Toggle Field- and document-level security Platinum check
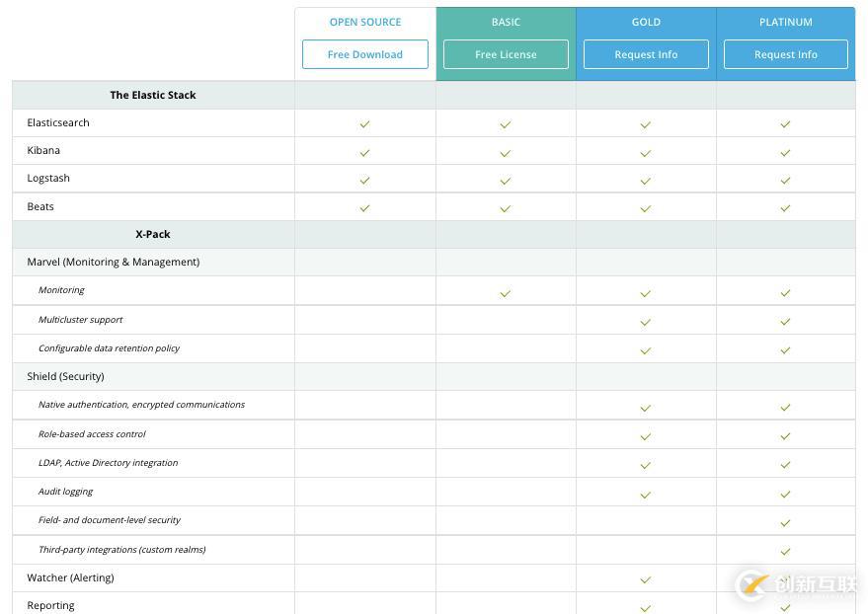Image resolution: width=868 pixels, height=614 pixels. coord(785,522)
